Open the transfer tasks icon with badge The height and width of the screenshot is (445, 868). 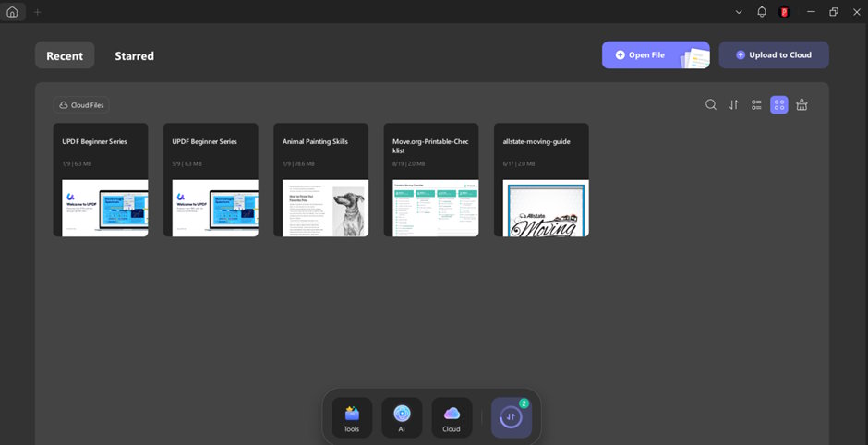(512, 417)
